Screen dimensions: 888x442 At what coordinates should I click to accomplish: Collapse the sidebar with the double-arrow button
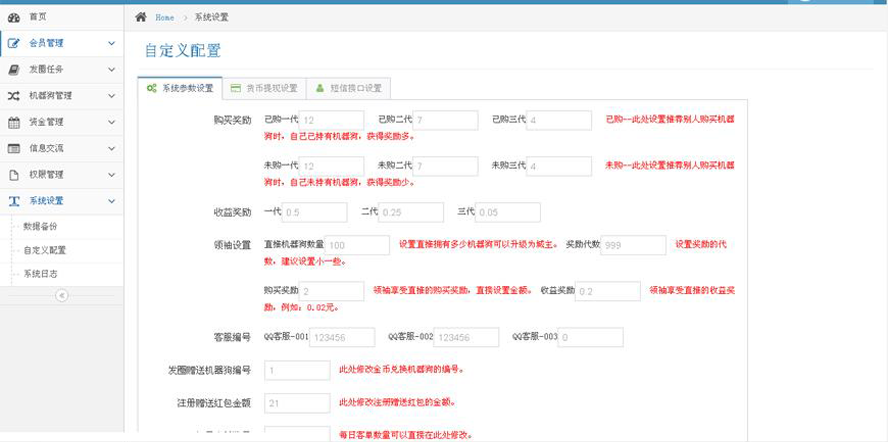(x=62, y=295)
